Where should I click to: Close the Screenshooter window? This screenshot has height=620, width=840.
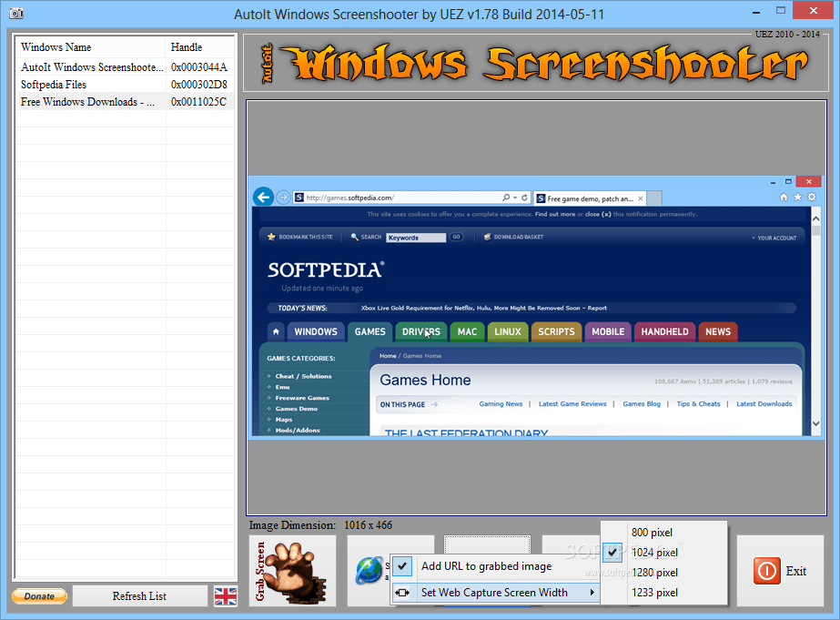[814, 10]
